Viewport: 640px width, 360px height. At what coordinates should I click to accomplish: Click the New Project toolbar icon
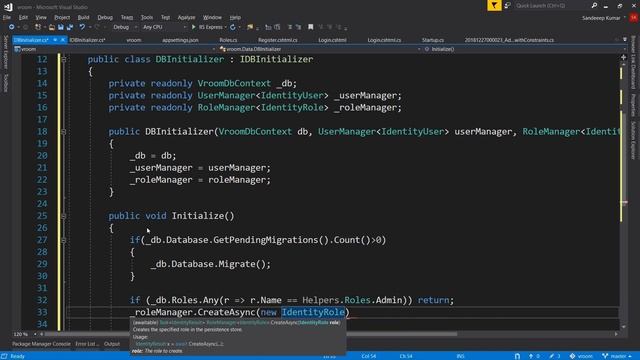(x=38, y=27)
